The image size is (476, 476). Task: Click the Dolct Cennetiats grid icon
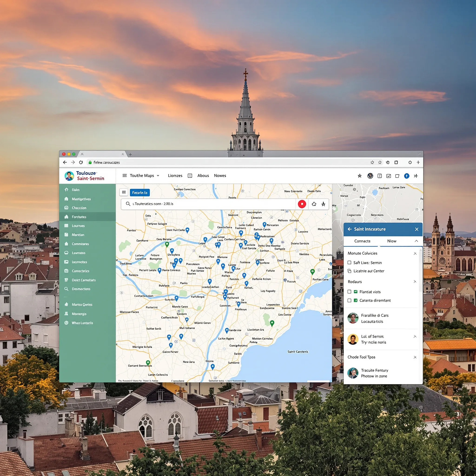pos(66,280)
